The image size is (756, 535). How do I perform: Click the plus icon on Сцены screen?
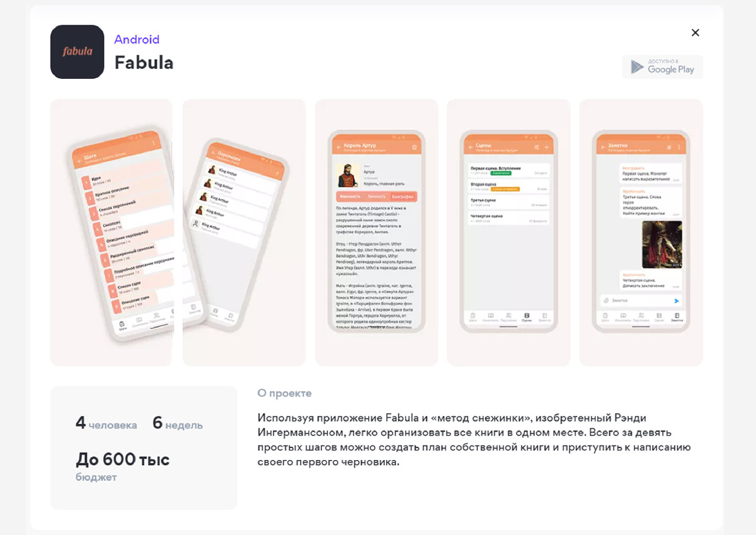546,147
